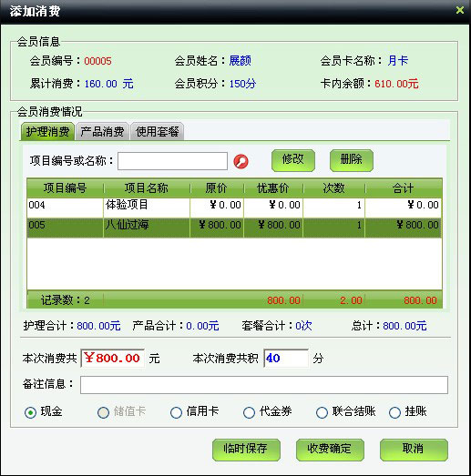Choose the 挂账 radio button
The width and height of the screenshot is (471, 476).
[394, 412]
